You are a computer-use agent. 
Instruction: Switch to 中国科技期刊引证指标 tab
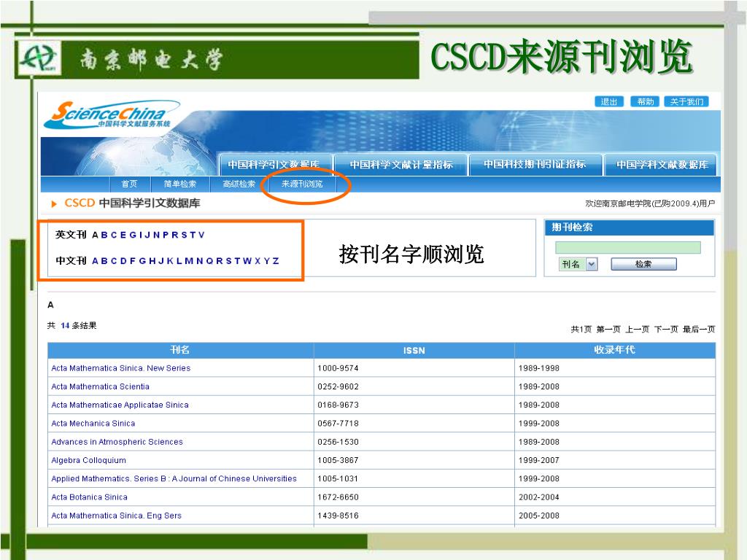535,164
